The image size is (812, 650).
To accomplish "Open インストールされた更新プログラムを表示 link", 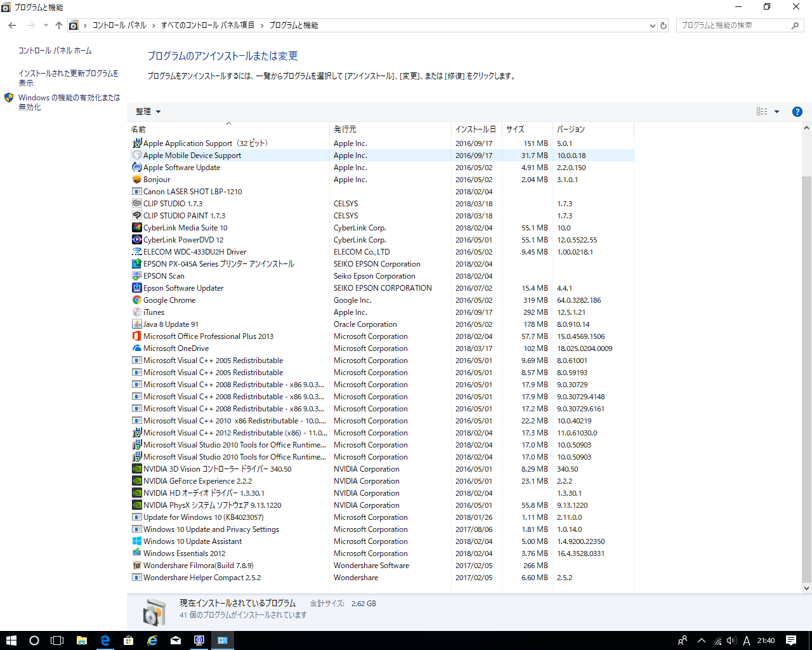I will coord(69,78).
